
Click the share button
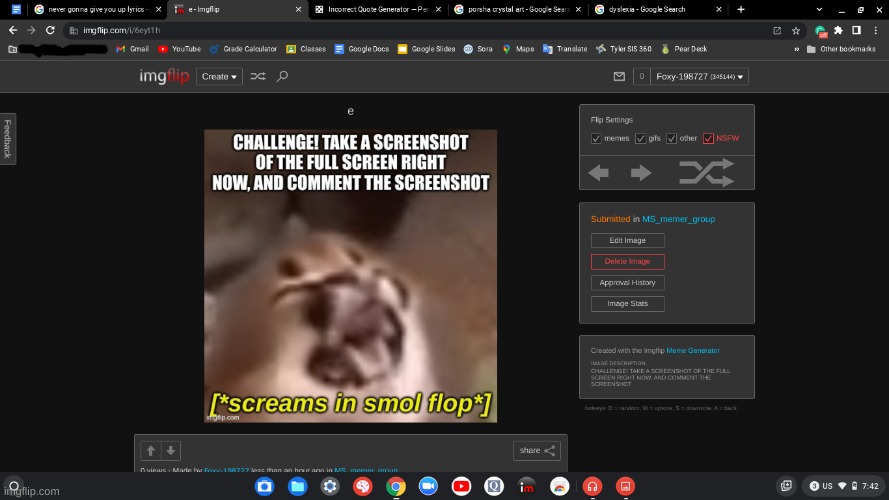pos(536,451)
